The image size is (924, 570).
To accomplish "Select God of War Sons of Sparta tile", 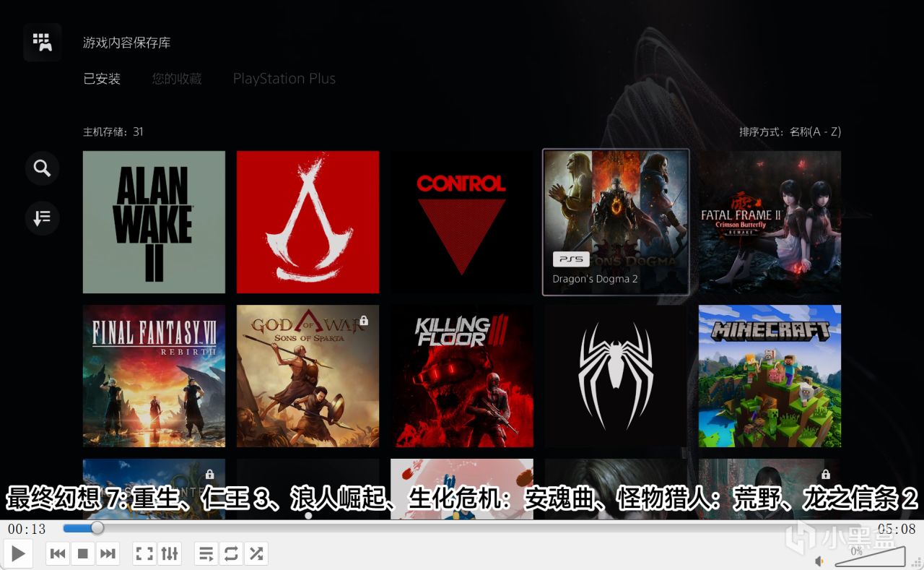I will click(308, 376).
